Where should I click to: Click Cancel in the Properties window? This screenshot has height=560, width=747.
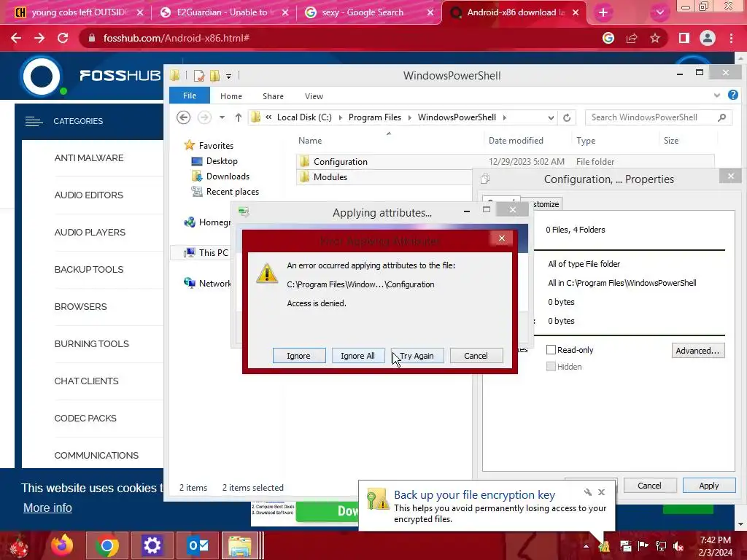649,486
